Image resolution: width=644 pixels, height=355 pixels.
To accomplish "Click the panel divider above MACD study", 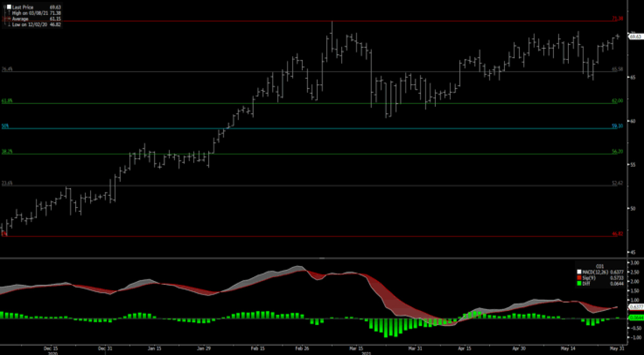I will [322, 258].
